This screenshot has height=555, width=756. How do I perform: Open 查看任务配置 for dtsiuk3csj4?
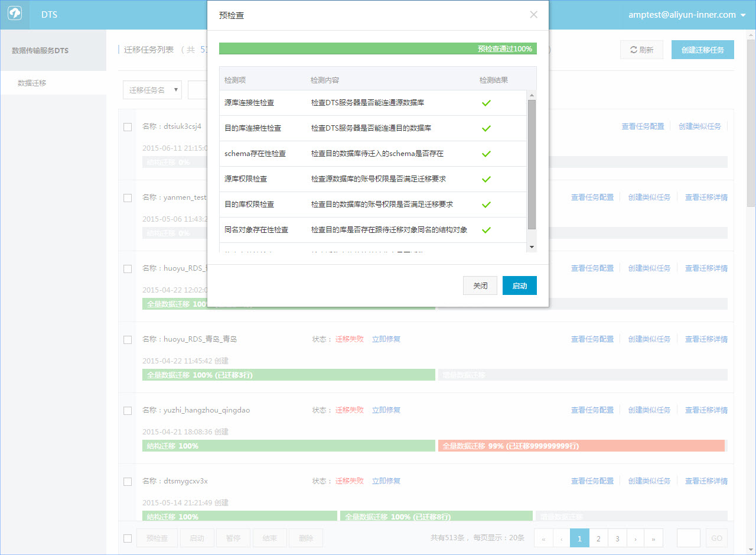[643, 126]
